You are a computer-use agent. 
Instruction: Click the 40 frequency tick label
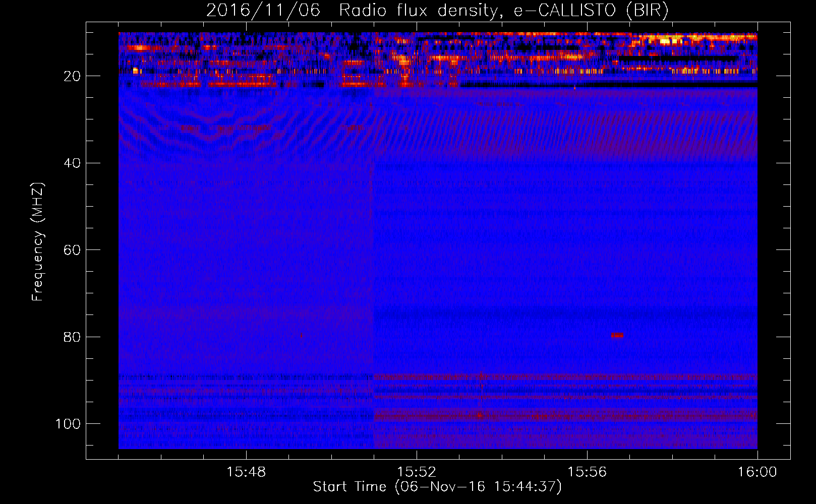point(73,163)
